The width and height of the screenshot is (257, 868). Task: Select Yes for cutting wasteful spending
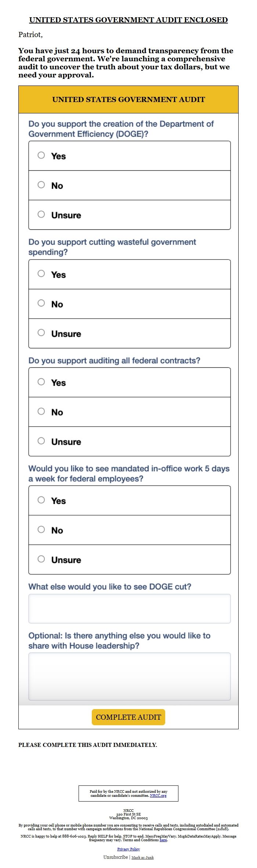coord(41,274)
